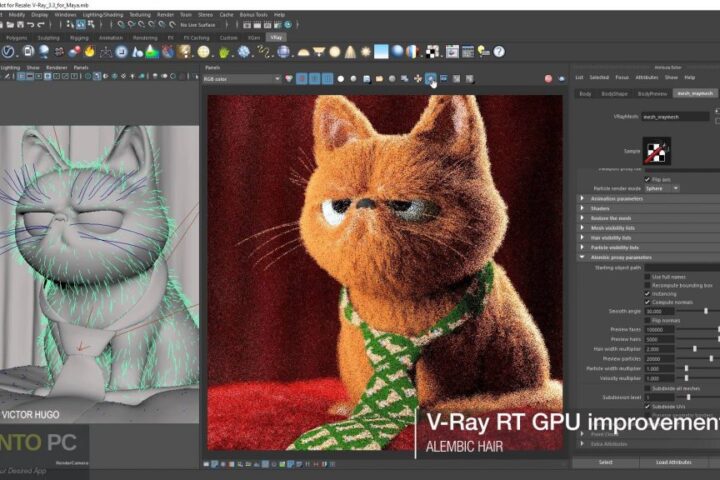Open the No Live Surface field
This screenshot has width=720, height=480.
click(x=199, y=25)
